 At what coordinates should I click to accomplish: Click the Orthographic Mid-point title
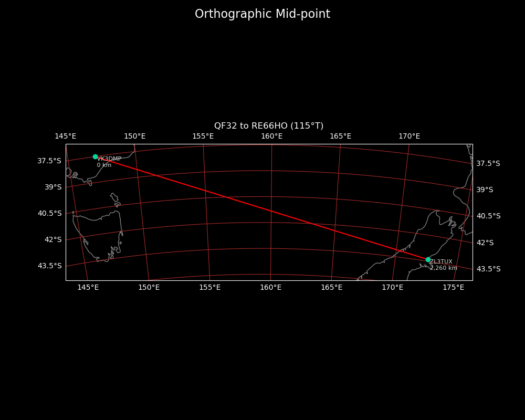click(x=262, y=14)
